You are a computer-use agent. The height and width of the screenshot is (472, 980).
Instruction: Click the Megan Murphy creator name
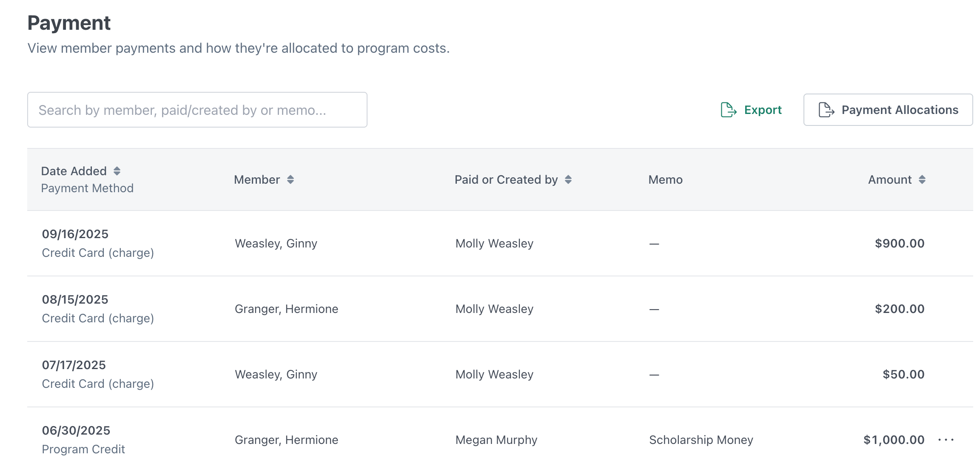pyautogui.click(x=496, y=440)
